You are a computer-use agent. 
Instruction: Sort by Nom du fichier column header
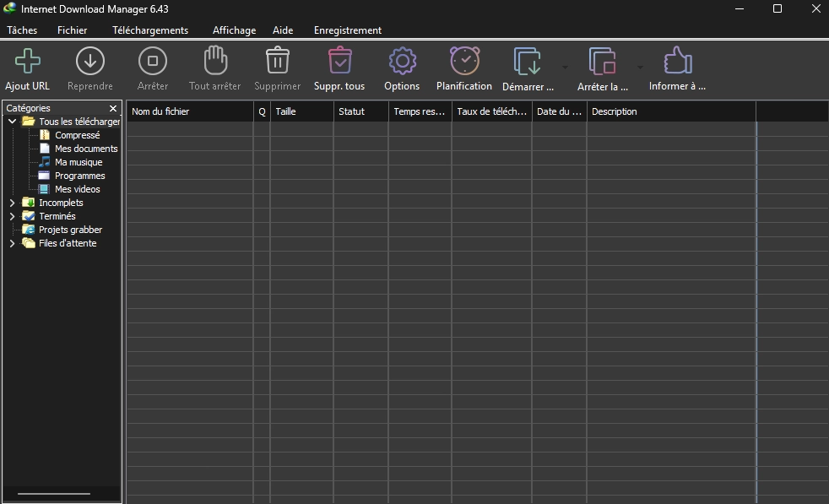pos(190,111)
